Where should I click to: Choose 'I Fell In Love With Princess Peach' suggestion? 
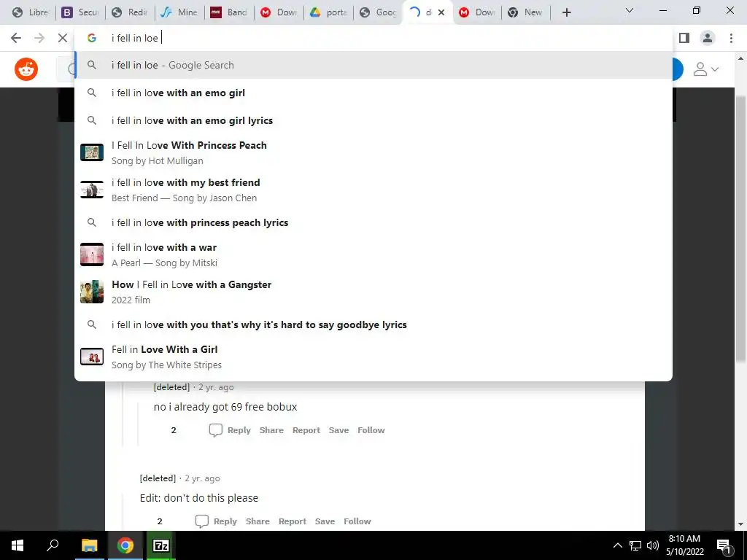(x=373, y=153)
